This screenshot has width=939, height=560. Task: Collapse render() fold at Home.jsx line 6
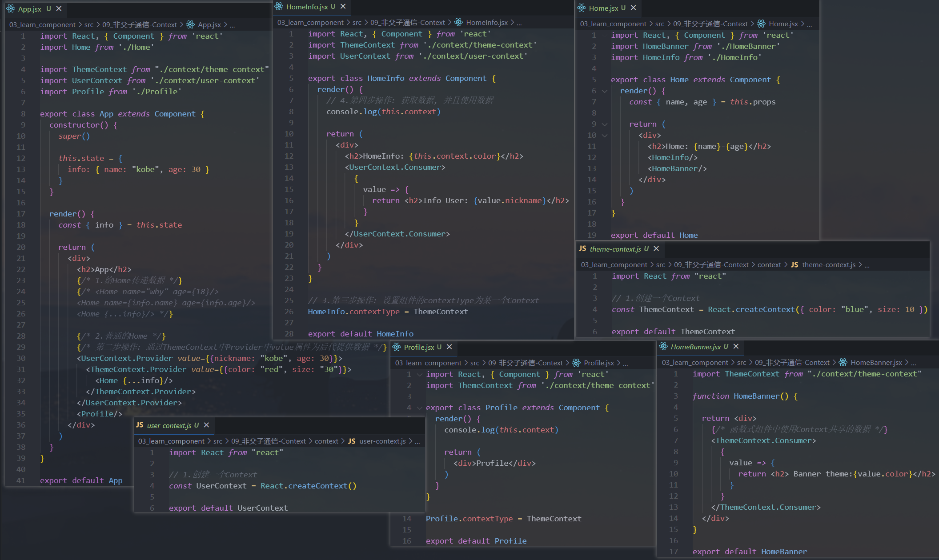pyautogui.click(x=604, y=91)
